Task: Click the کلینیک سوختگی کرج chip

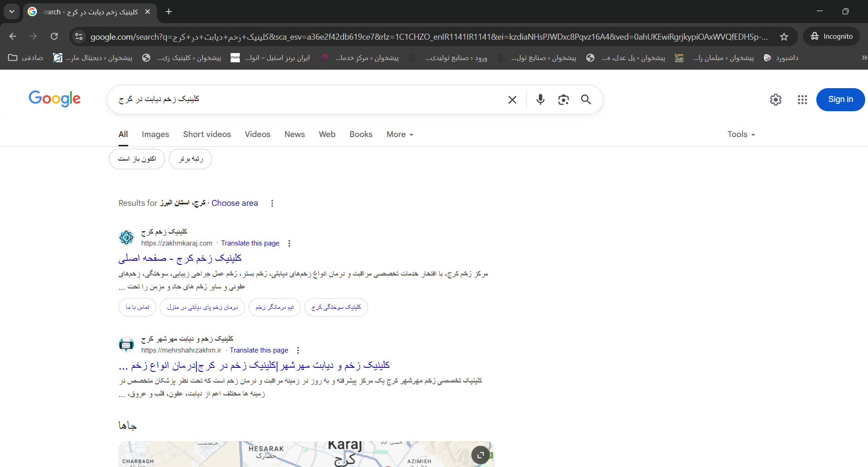Action: [x=336, y=307]
